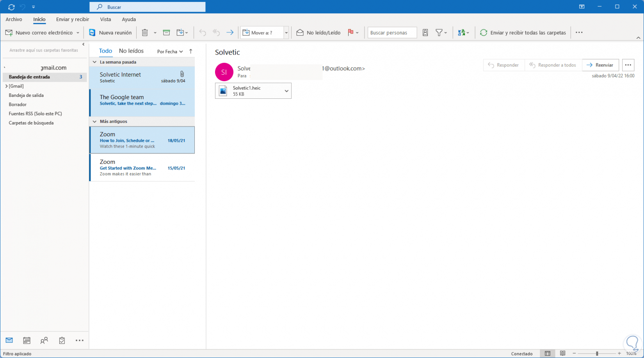644x358 pixels.
Task: Reverse sort order with the up arrow
Action: (x=191, y=51)
